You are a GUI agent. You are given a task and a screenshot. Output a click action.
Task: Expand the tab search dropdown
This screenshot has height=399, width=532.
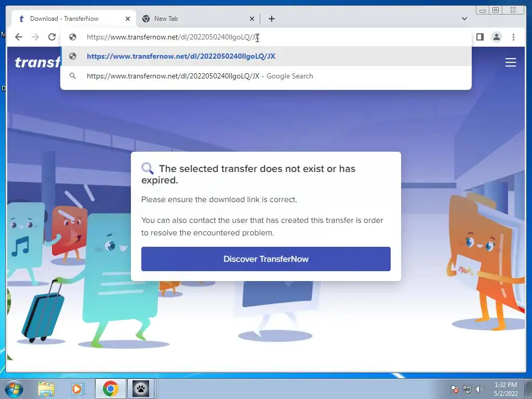[x=464, y=19]
